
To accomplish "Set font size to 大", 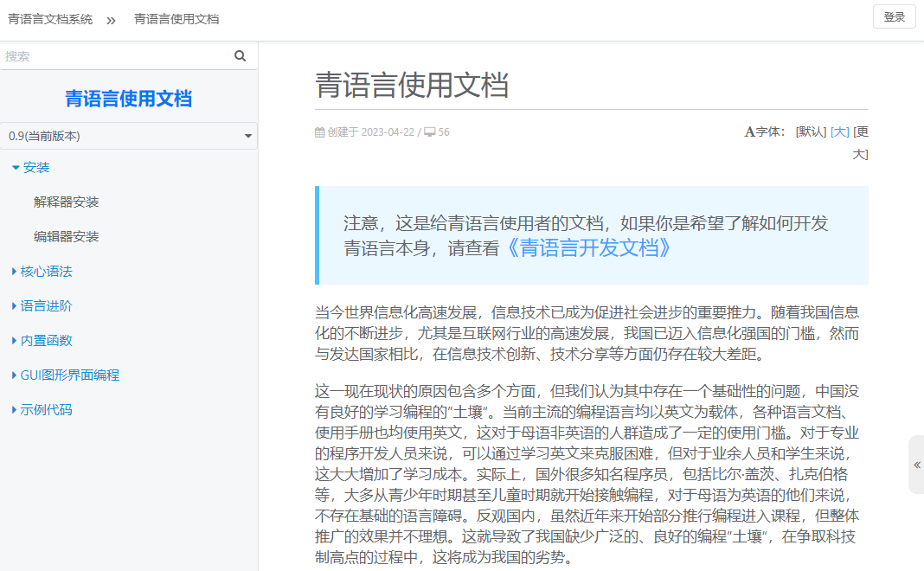I will coord(840,132).
